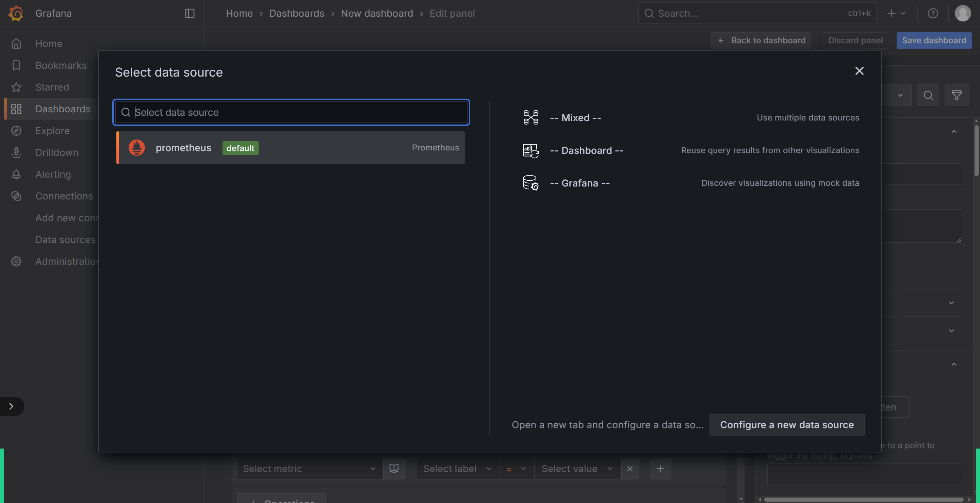Go to New dashboard breadcrumb
The image size is (980, 503).
click(x=377, y=13)
